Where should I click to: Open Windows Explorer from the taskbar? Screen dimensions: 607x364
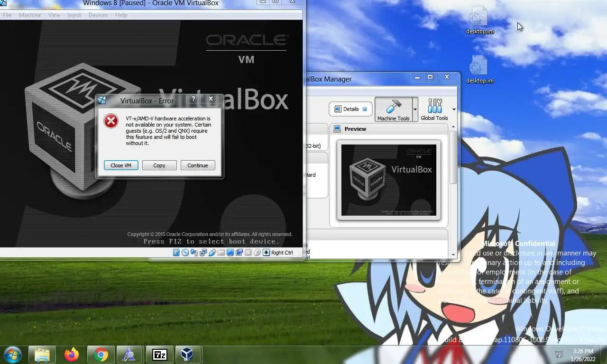pos(42,355)
